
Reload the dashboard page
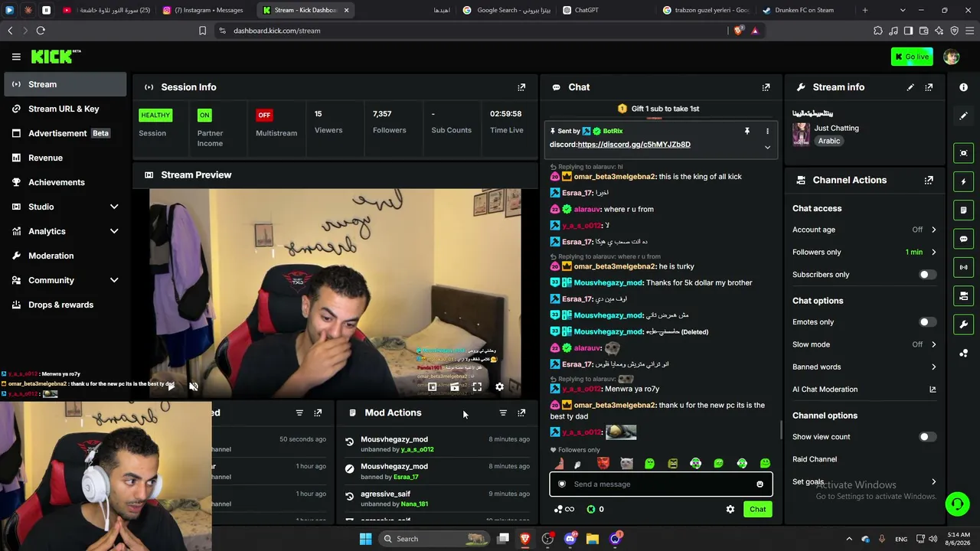pyautogui.click(x=41, y=31)
